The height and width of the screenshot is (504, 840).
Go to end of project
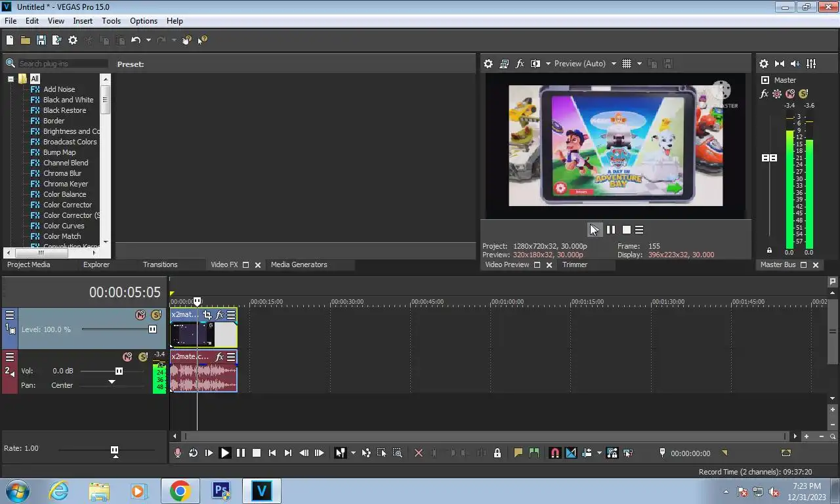tap(288, 453)
